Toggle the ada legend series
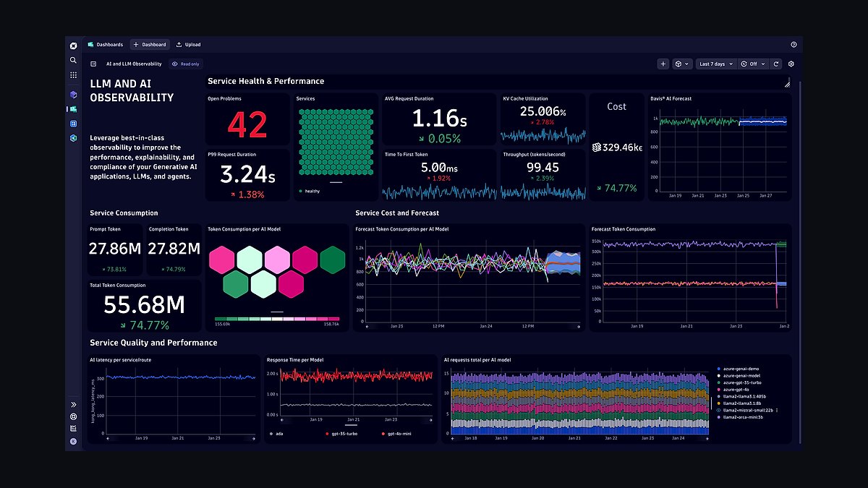Image resolution: width=868 pixels, height=488 pixels. (276, 434)
